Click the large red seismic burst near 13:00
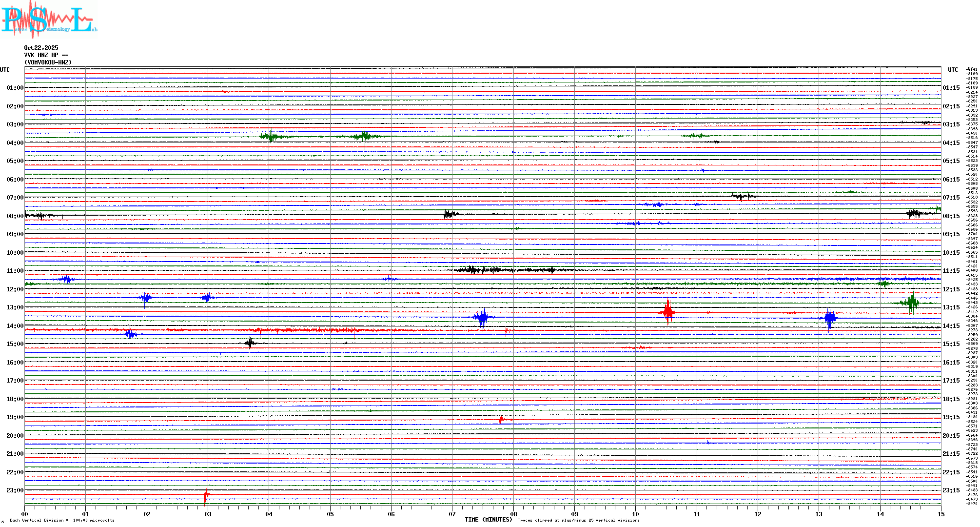The height and width of the screenshot is (527, 980). click(x=667, y=311)
